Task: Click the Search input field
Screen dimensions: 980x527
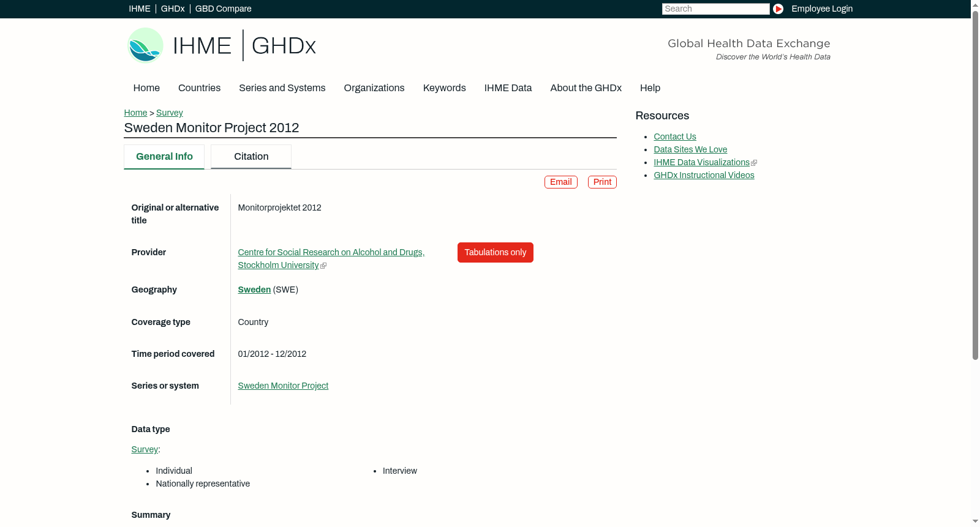Action: point(715,9)
